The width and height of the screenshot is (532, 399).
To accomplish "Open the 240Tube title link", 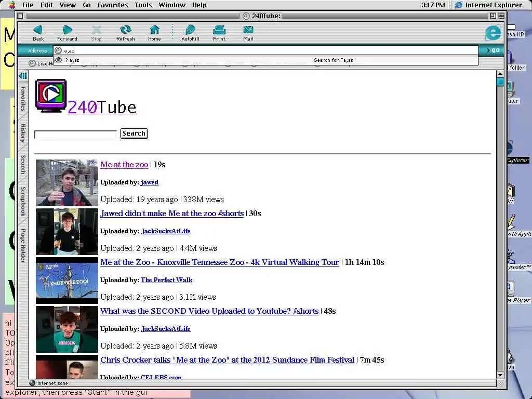I will [x=102, y=107].
